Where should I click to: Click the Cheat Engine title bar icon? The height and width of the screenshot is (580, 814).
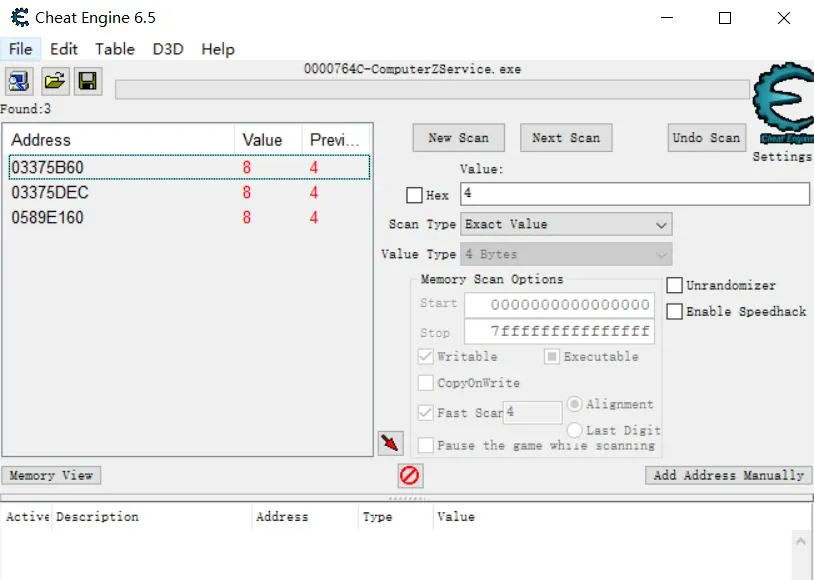[x=20, y=18]
